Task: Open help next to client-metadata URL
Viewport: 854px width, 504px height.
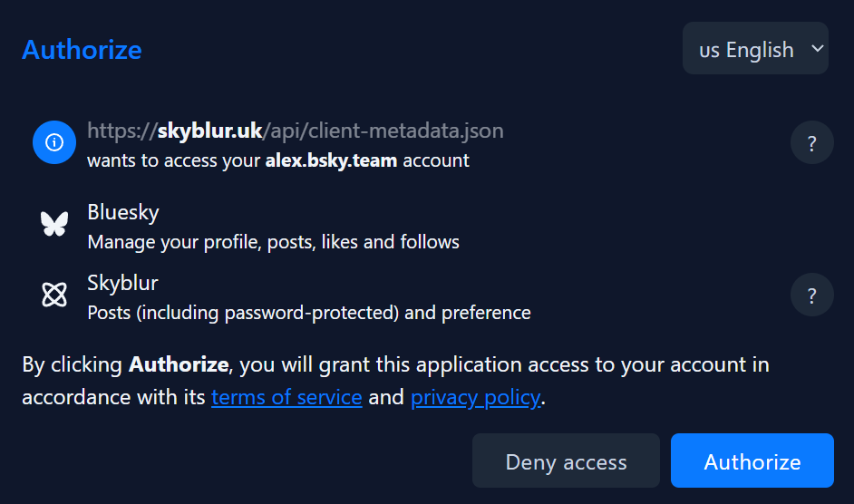Action: 811,143
